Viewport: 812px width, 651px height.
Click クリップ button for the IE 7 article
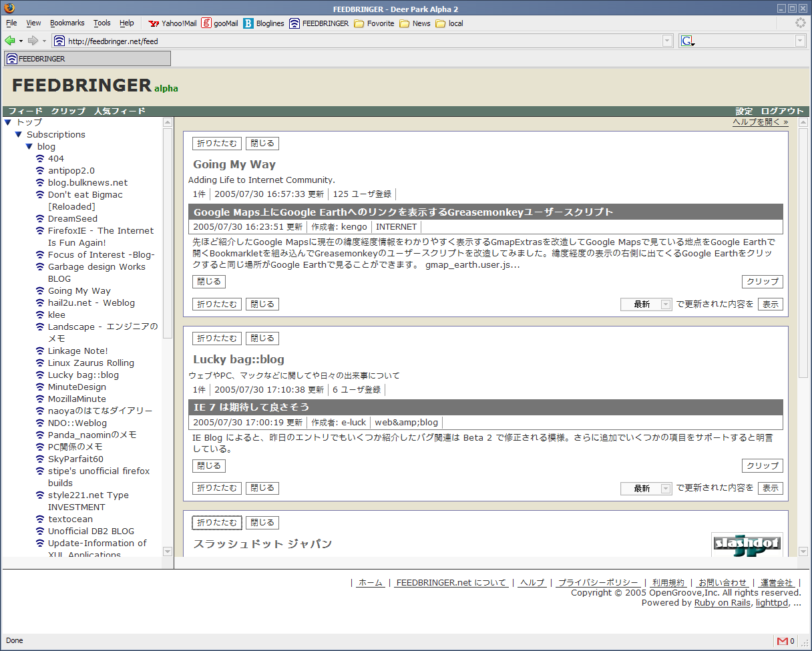coord(762,466)
